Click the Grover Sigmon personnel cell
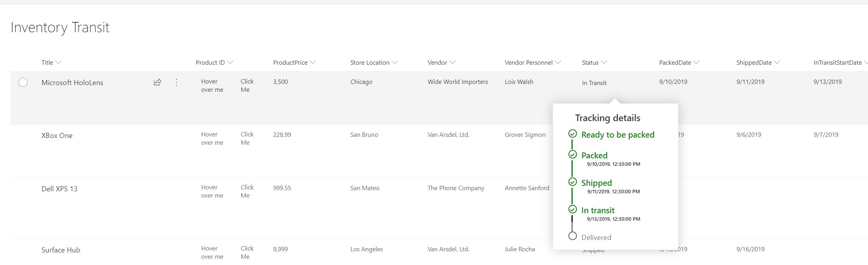This screenshot has width=868, height=265. [x=525, y=134]
